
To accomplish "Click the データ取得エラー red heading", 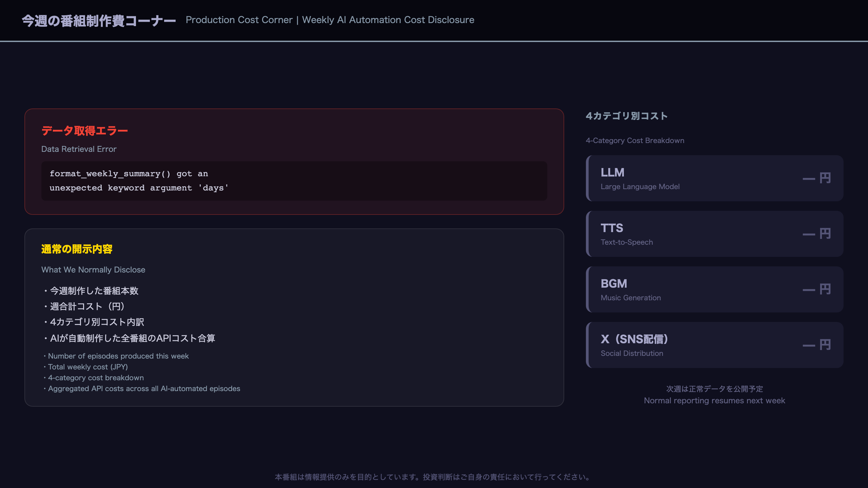I will point(84,131).
